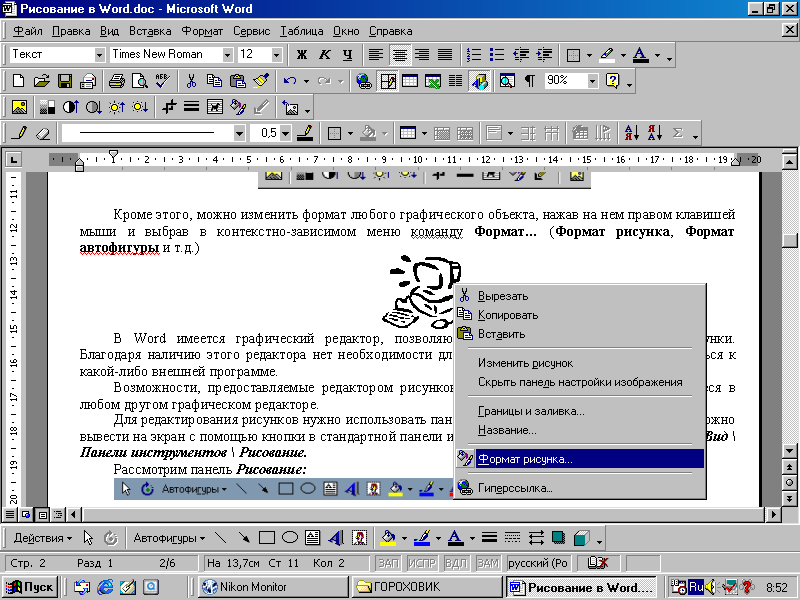Select the Draw Table pencil tool

20,134
